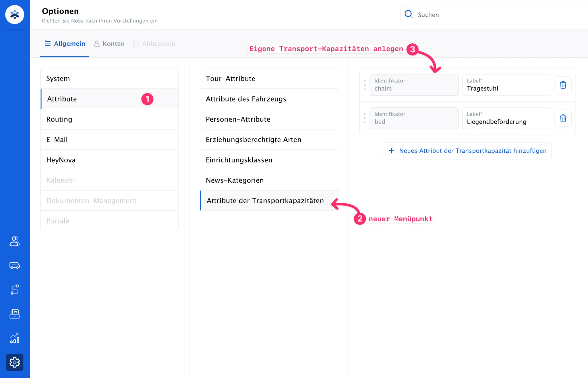Click the search magnifier icon
Image resolution: width=588 pixels, height=378 pixels.
tap(409, 14)
